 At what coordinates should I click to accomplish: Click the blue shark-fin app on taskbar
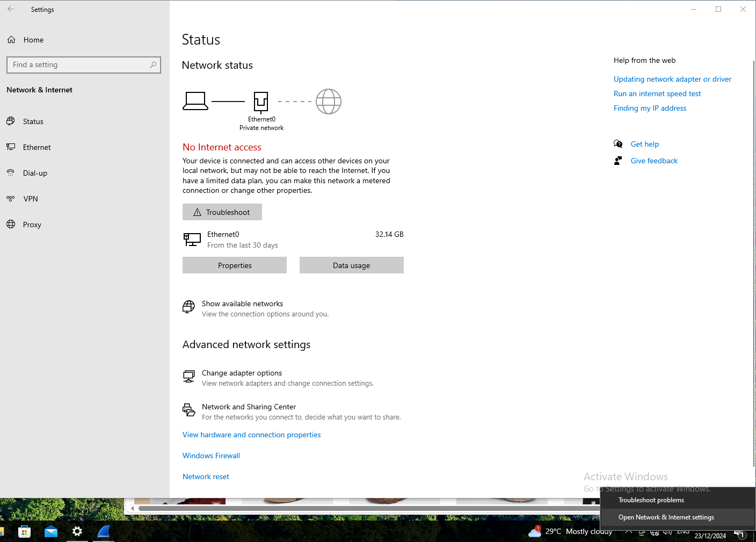click(x=104, y=532)
